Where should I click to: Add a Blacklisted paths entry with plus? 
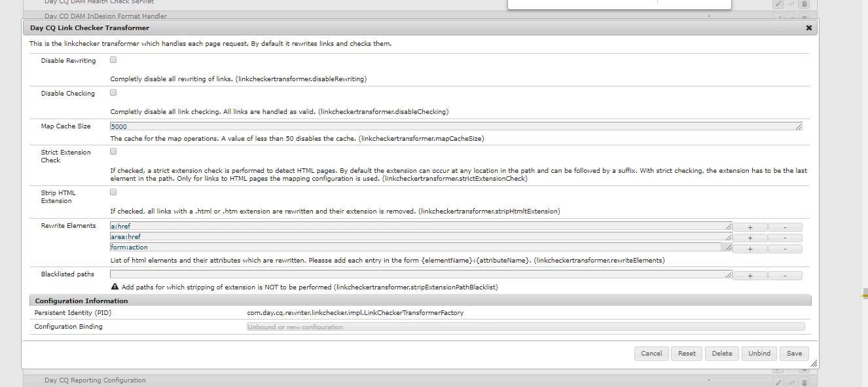tap(750, 276)
